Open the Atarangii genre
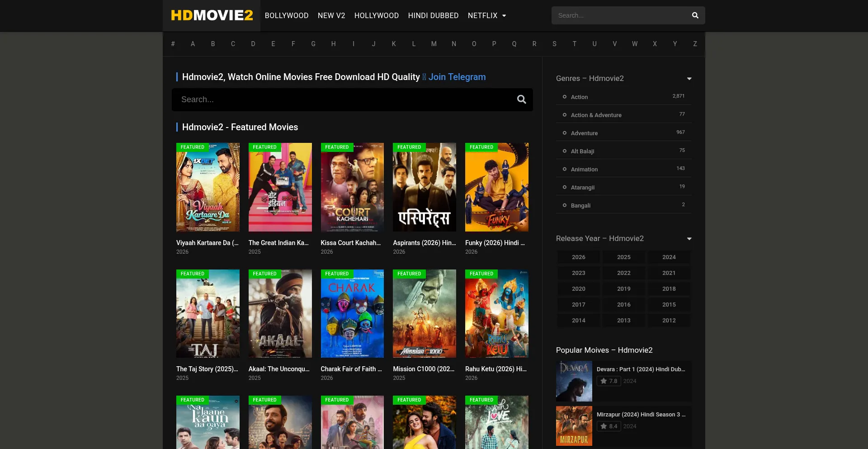 pyautogui.click(x=582, y=187)
